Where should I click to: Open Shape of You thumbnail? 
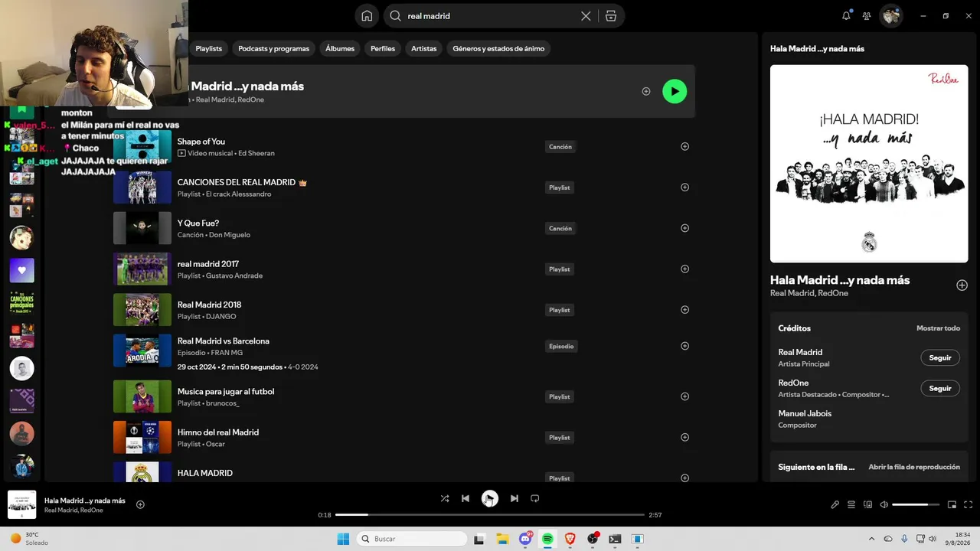(x=142, y=146)
